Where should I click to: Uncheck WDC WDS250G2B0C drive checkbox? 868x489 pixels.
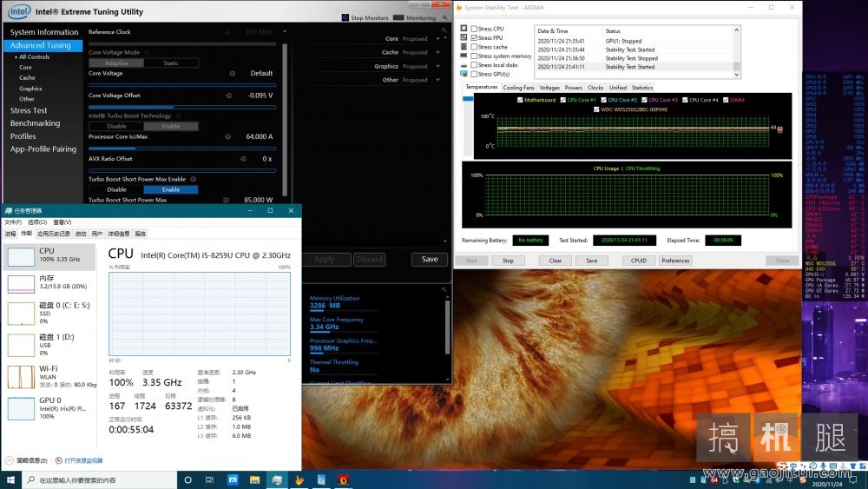pyautogui.click(x=596, y=109)
